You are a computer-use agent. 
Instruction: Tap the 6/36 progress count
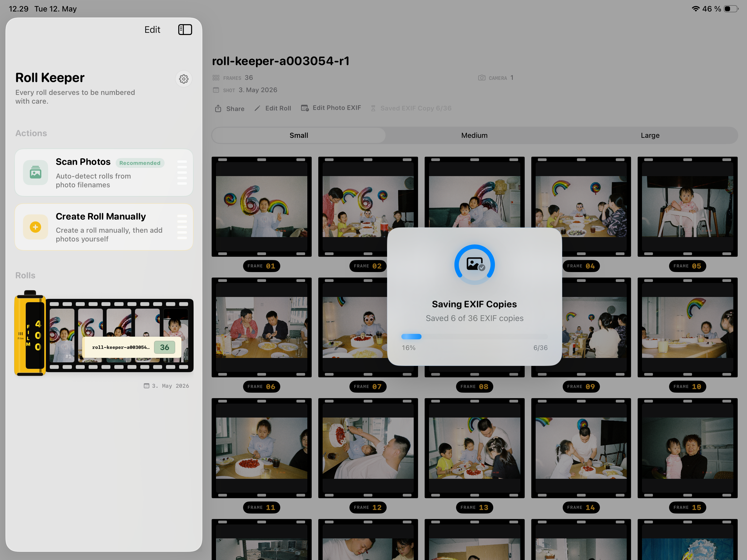[x=540, y=348]
